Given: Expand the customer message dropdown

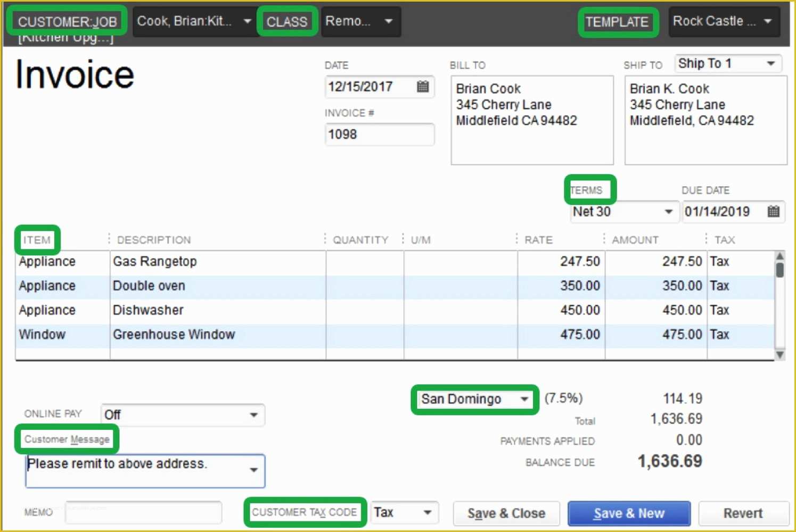Looking at the screenshot, I should (x=254, y=471).
